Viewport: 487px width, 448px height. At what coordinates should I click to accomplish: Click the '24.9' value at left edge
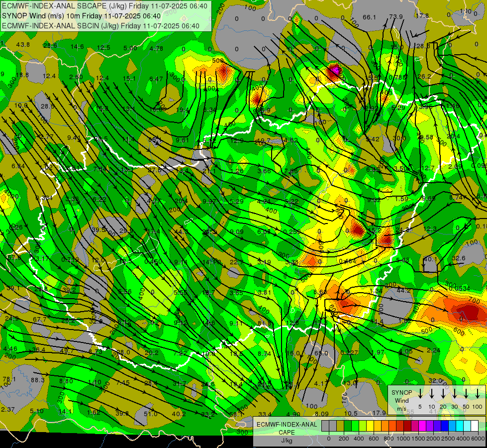pos(12,319)
